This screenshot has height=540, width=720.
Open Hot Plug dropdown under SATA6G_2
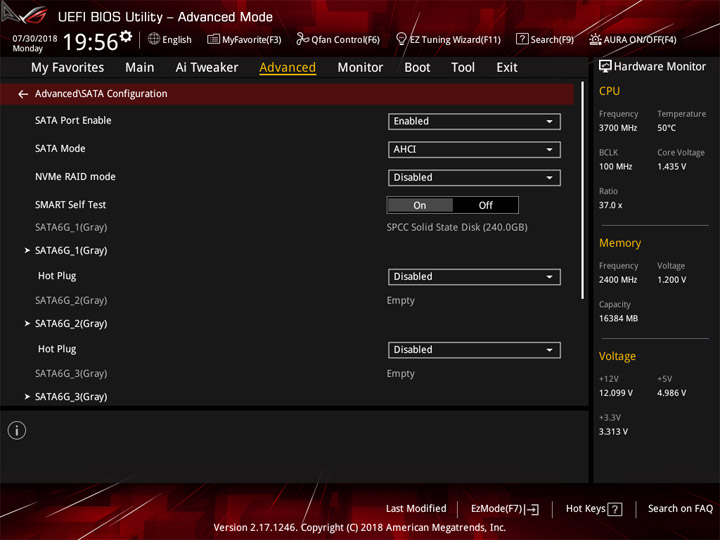point(474,349)
